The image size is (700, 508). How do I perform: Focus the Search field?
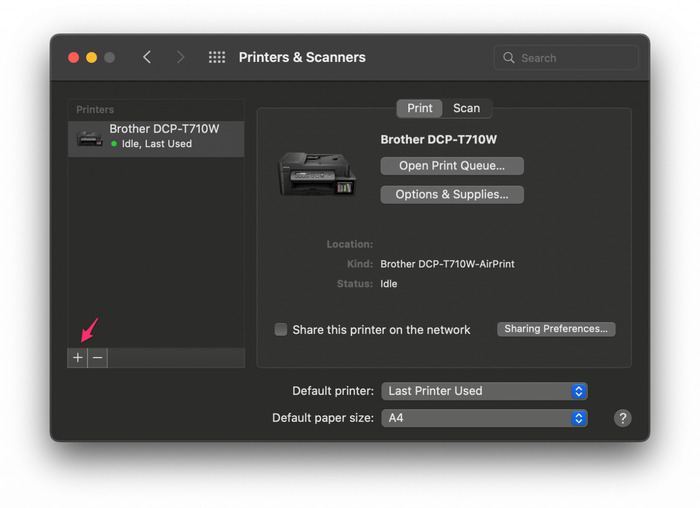pyautogui.click(x=566, y=58)
